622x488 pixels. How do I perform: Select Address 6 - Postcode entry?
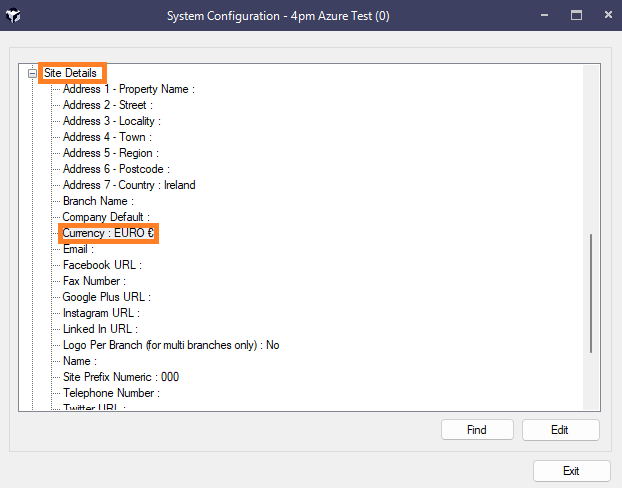click(x=115, y=169)
